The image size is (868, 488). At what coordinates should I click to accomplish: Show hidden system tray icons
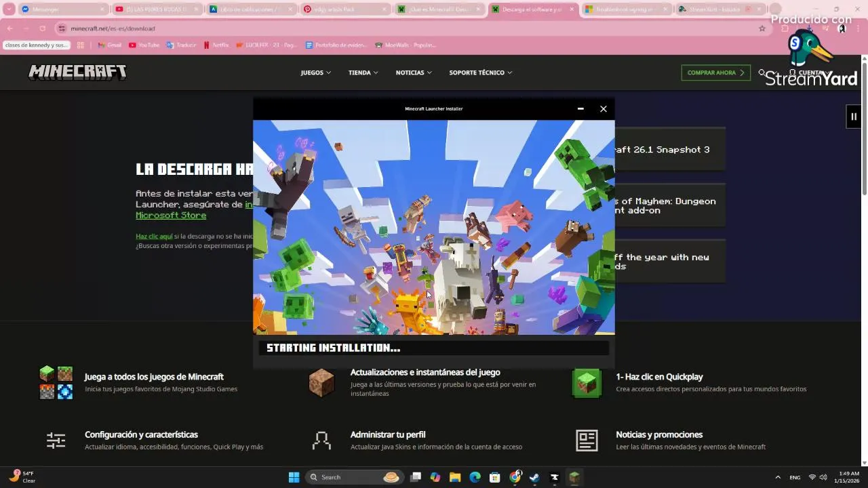(x=778, y=477)
